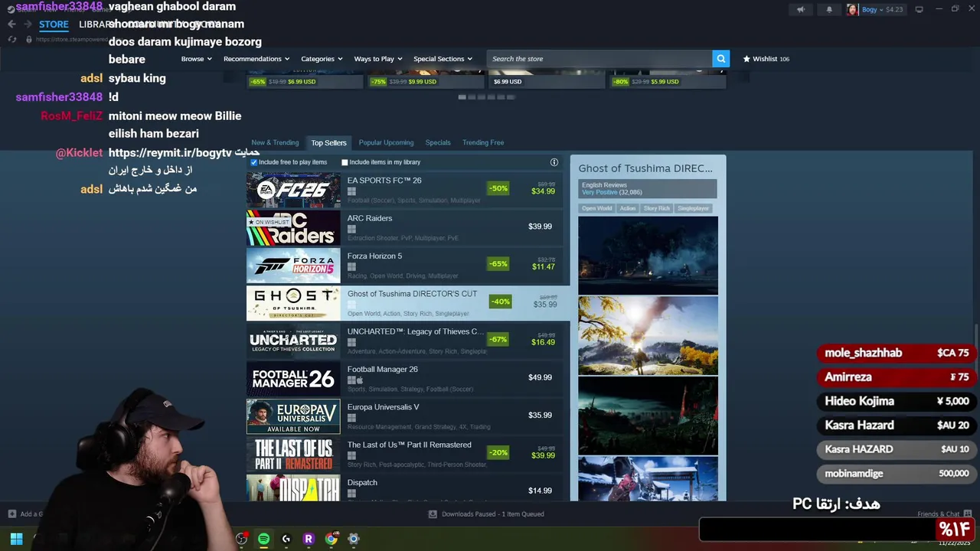Click the -20% discount on The Last of Us
Screen dimensions: 980x551
pos(498,453)
